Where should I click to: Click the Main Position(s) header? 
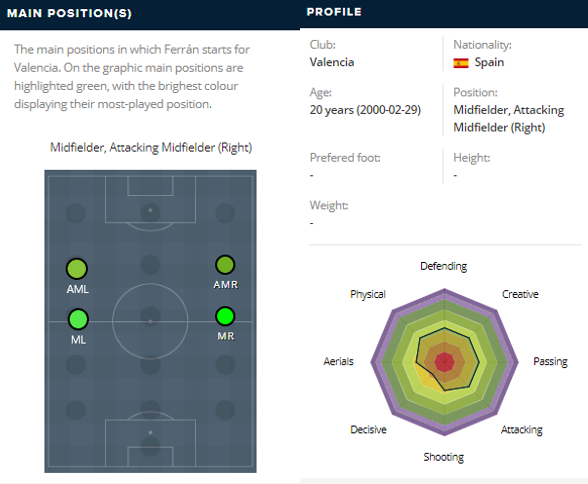pyautogui.click(x=69, y=13)
